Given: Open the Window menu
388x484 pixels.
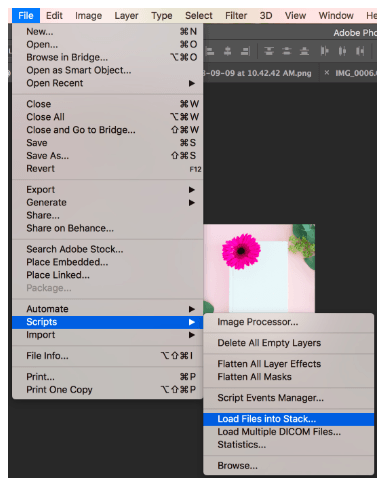Looking at the screenshot, I should [x=336, y=16].
